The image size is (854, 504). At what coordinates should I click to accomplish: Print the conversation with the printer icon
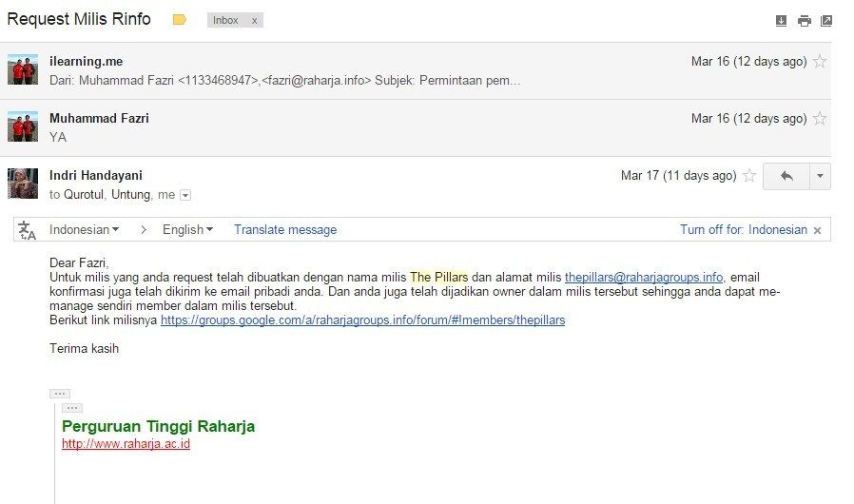pyautogui.click(x=804, y=21)
